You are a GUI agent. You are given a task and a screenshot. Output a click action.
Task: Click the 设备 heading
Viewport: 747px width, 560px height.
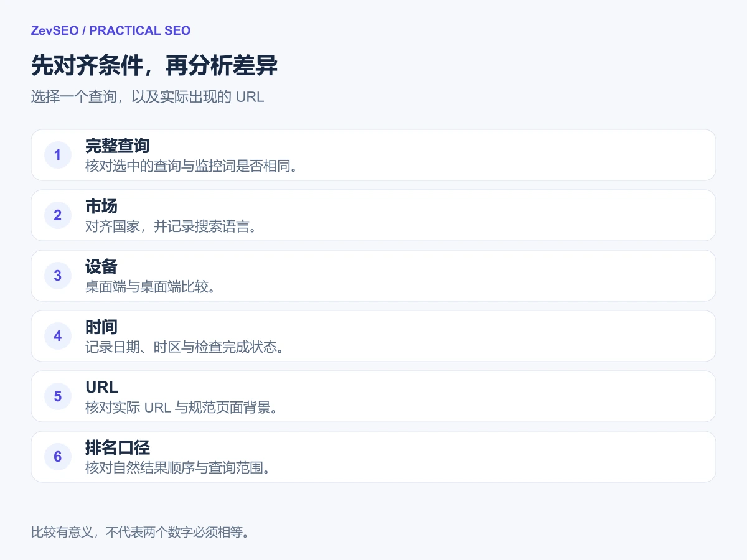click(101, 267)
